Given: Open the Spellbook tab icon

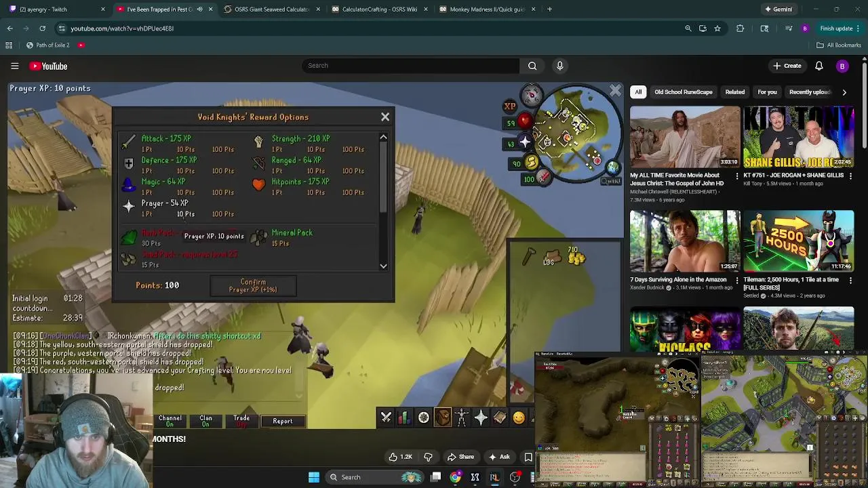Looking at the screenshot, I should coord(500,418).
